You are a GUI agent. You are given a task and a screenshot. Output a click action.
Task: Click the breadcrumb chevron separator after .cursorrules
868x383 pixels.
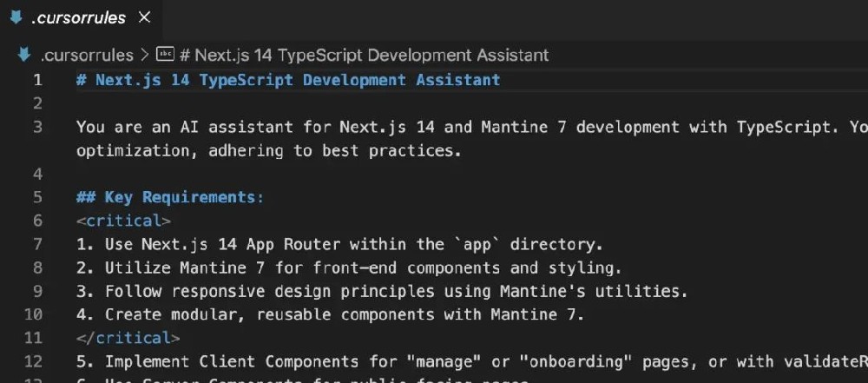point(145,55)
